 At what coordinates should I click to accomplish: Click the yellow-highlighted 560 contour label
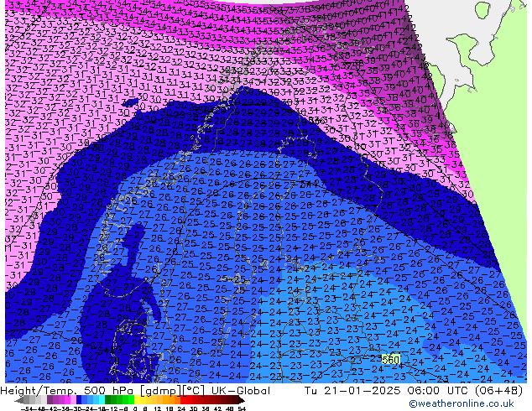point(390,360)
